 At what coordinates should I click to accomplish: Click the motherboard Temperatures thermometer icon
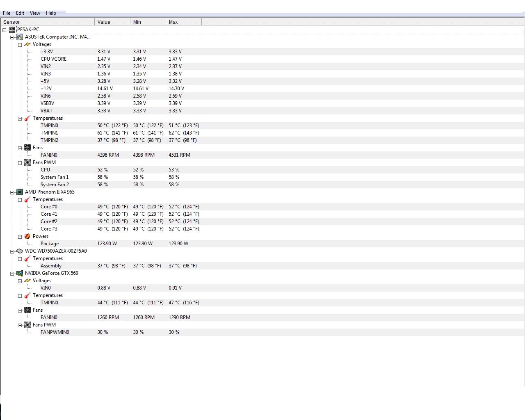click(x=27, y=118)
